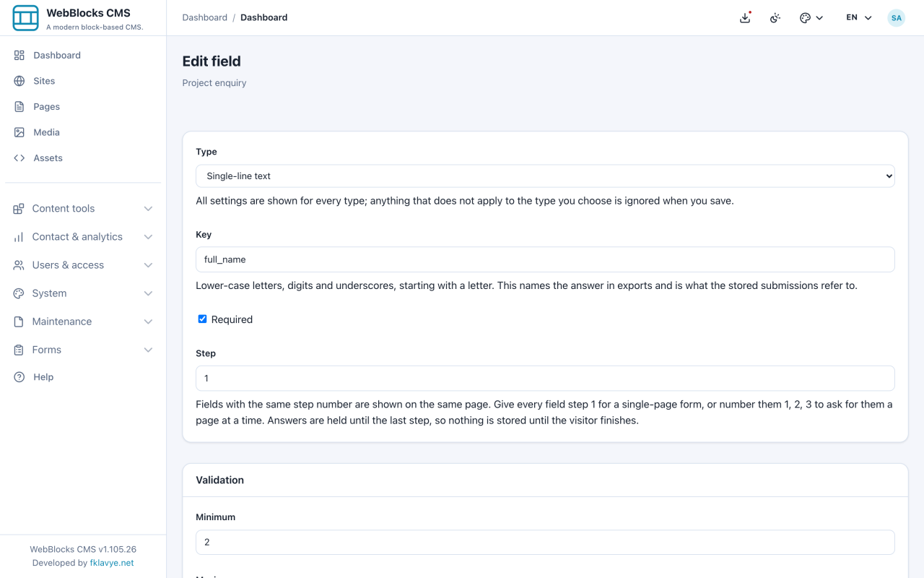The width and height of the screenshot is (924, 578).
Task: Click the Help question mark icon
Action: 19,377
